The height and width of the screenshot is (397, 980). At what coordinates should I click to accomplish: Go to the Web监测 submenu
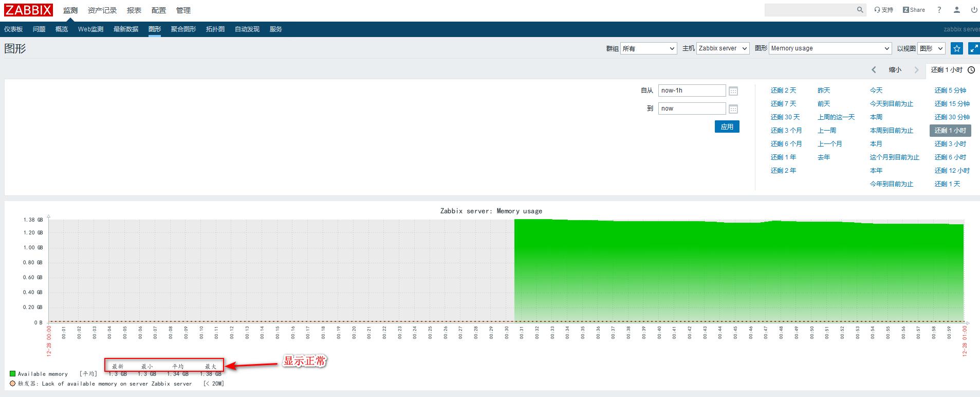point(90,29)
